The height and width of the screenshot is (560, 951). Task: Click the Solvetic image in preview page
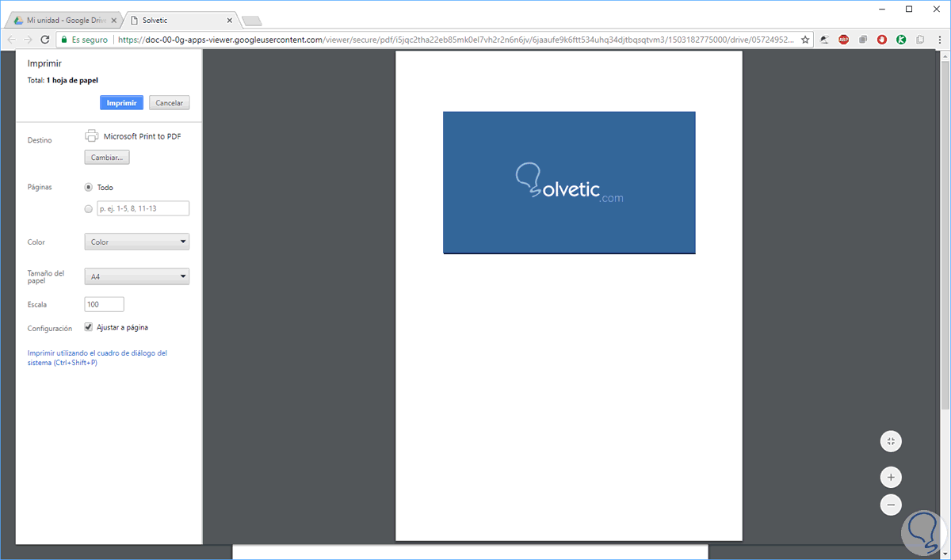point(569,183)
